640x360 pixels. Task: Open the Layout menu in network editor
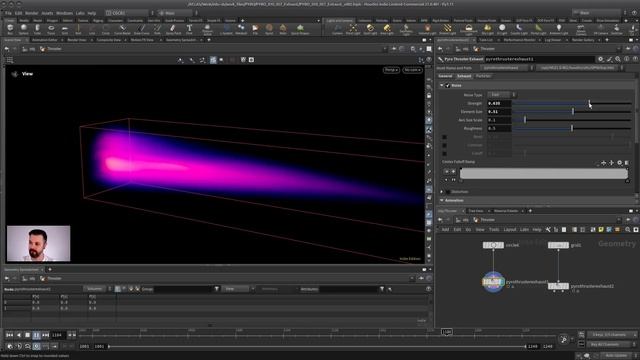[509, 230]
